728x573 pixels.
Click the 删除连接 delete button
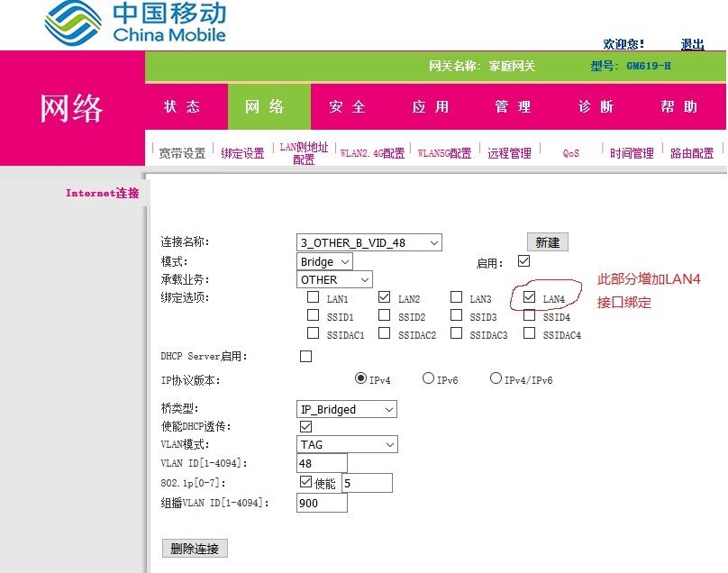[x=194, y=548]
